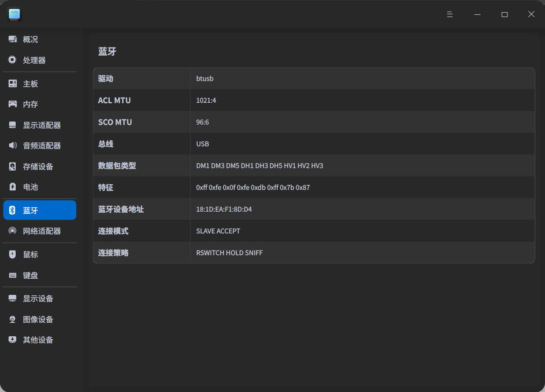Select the motherboard icon in sidebar
This screenshot has height=392, width=545.
click(13, 84)
